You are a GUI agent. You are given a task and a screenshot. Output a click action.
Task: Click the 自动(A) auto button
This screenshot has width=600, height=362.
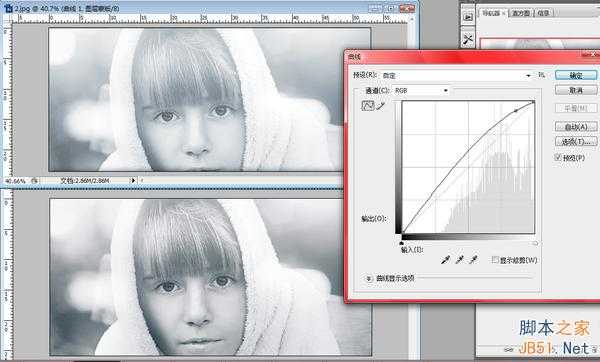(576, 127)
